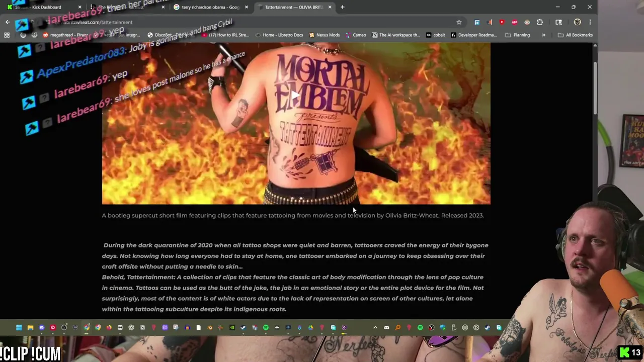Click the Discord system tray icon
The height and width of the screenshot is (362, 644).
pos(386,328)
